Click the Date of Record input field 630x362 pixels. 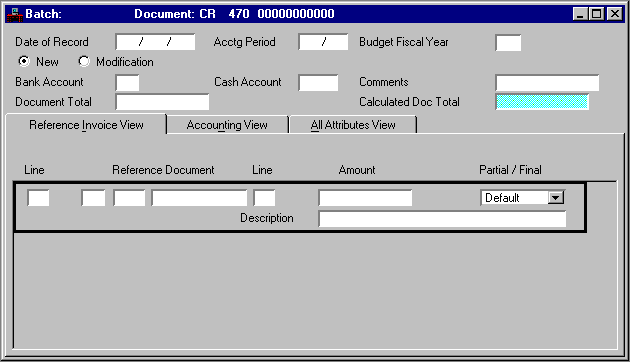[155, 42]
